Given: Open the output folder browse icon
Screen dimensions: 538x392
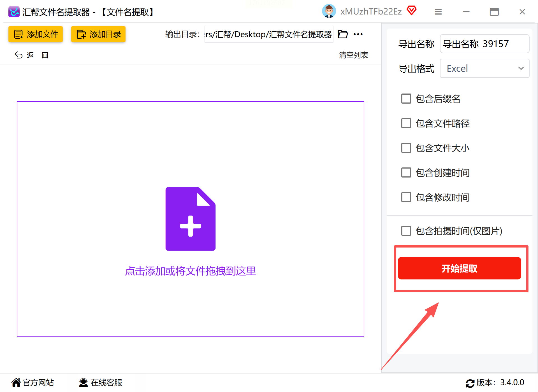Looking at the screenshot, I should (x=343, y=34).
